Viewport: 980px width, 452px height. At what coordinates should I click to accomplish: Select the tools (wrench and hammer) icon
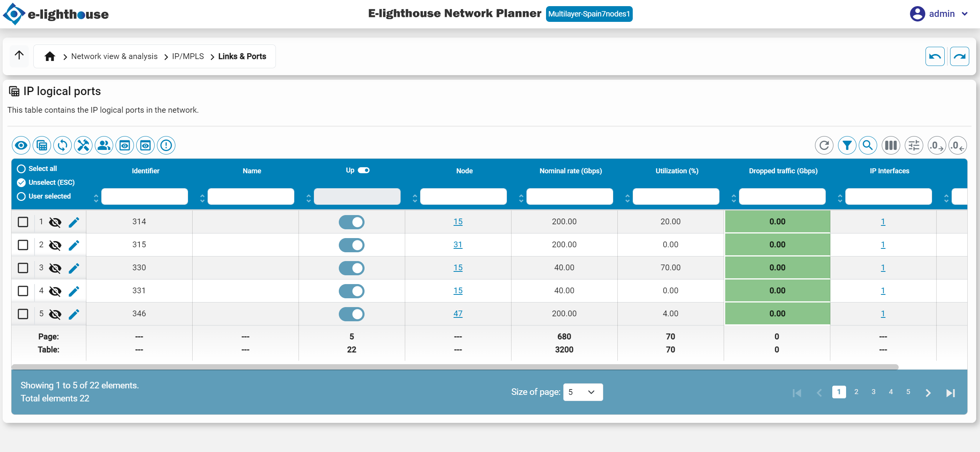tap(83, 145)
